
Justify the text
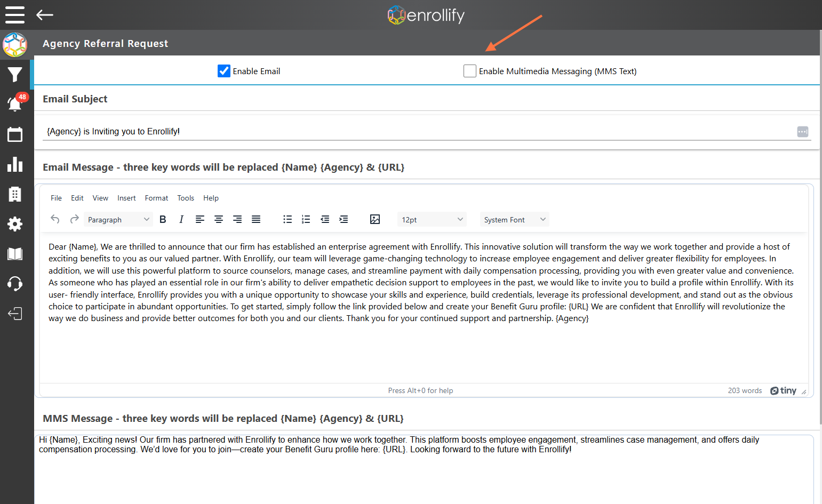(256, 219)
